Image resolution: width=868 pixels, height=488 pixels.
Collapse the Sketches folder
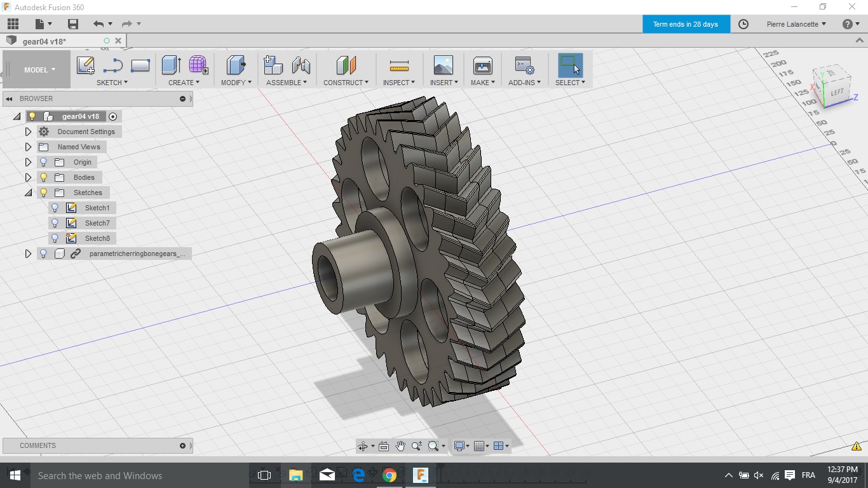(28, 193)
